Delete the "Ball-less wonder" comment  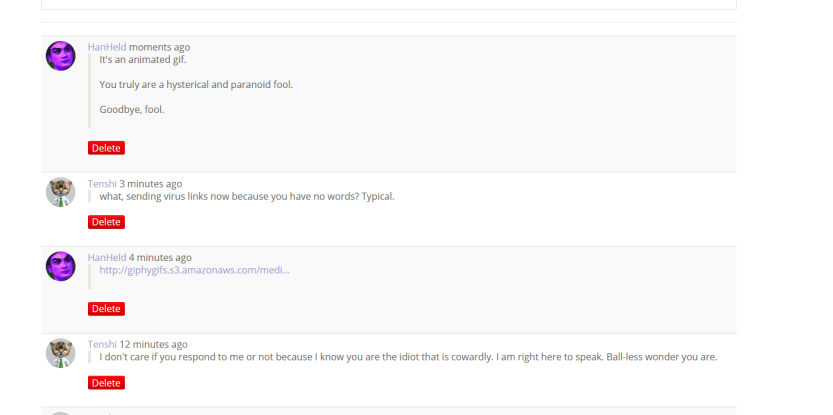tap(106, 383)
